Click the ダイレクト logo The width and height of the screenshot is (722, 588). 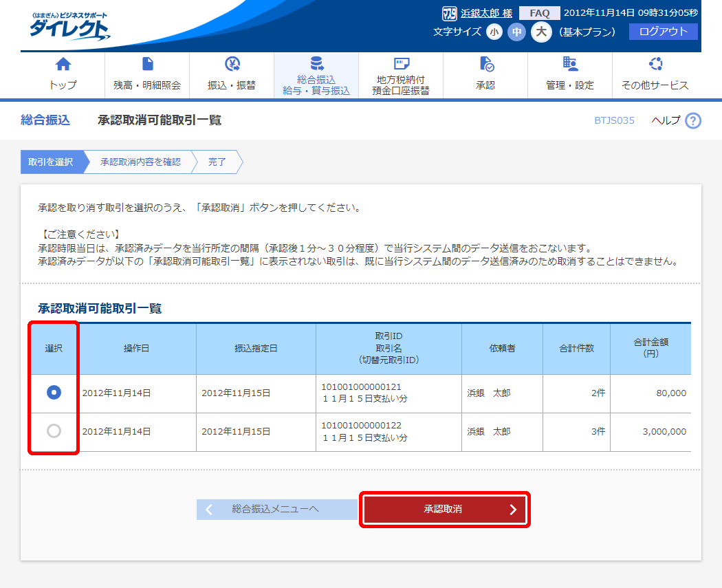69,28
